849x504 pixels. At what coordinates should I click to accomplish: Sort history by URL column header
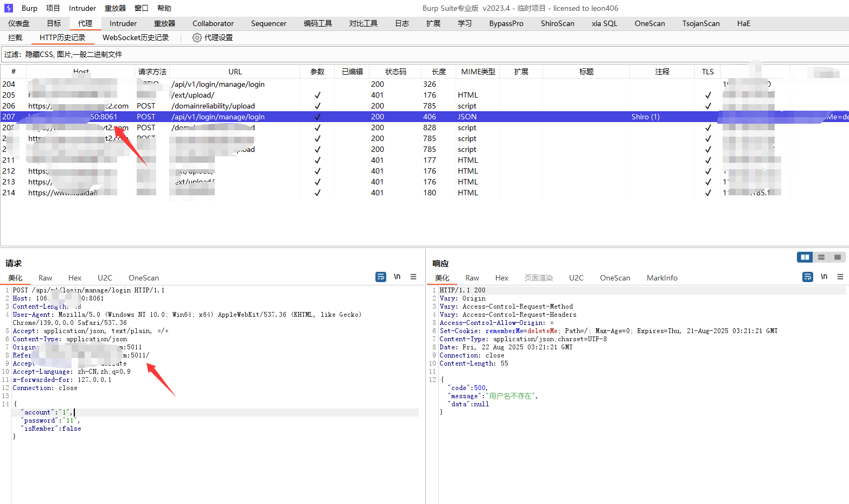pyautogui.click(x=235, y=72)
